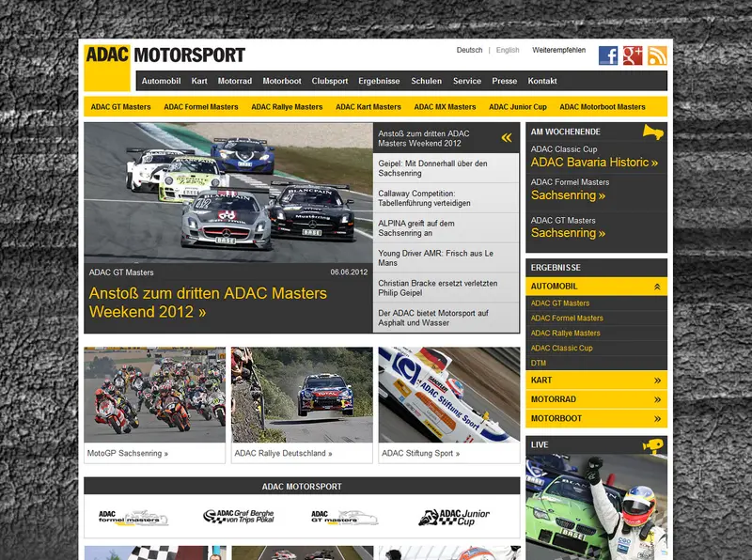Select headline Christian Bracke ersetzt verletzten Philip Geipel
This screenshot has width=752, height=560.
446,288
